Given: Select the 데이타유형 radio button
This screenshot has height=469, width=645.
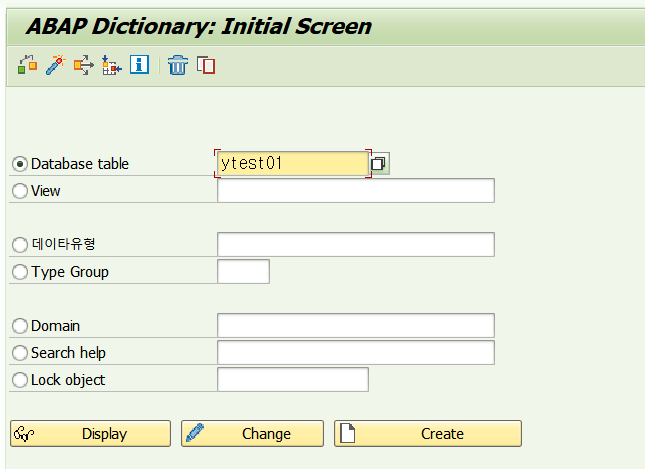Looking at the screenshot, I should coord(20,245).
